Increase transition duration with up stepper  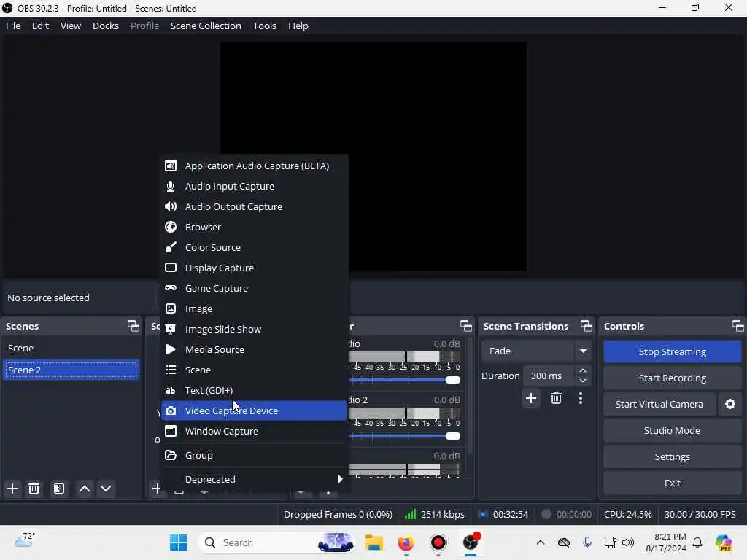click(583, 370)
